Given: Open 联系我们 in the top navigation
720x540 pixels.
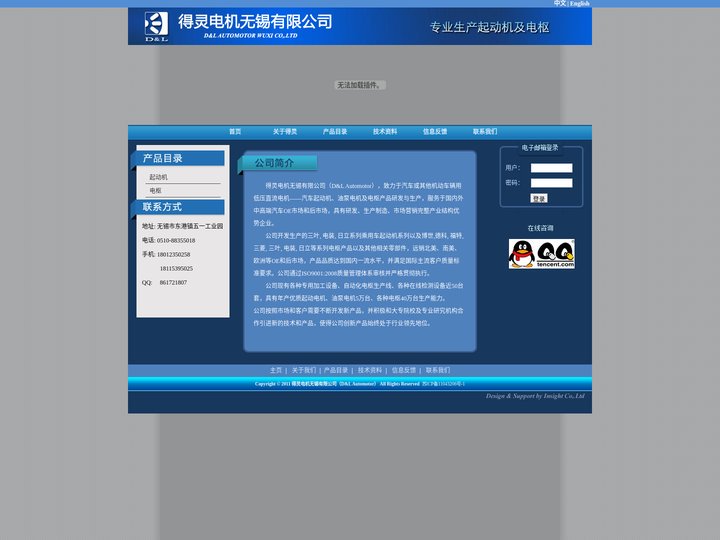Looking at the screenshot, I should (x=485, y=131).
